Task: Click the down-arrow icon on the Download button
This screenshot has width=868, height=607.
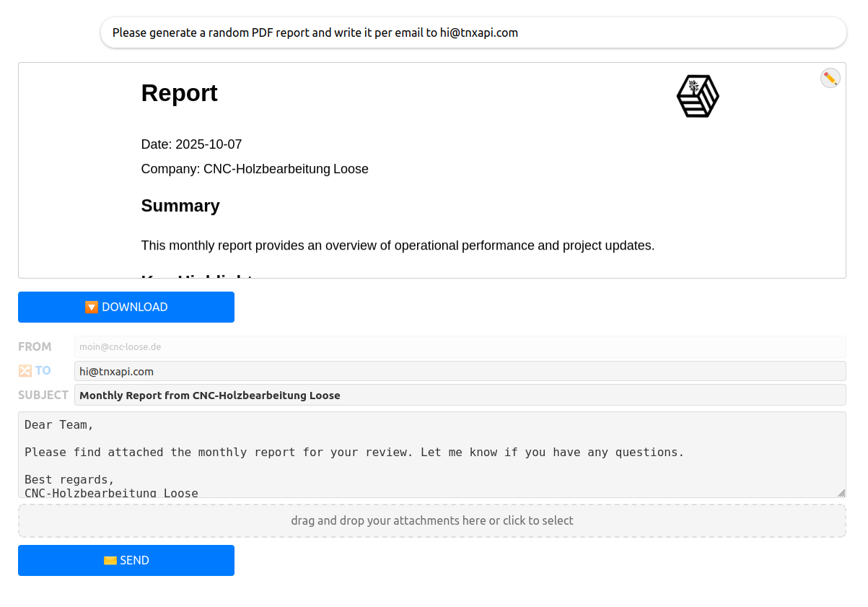Action: point(92,307)
